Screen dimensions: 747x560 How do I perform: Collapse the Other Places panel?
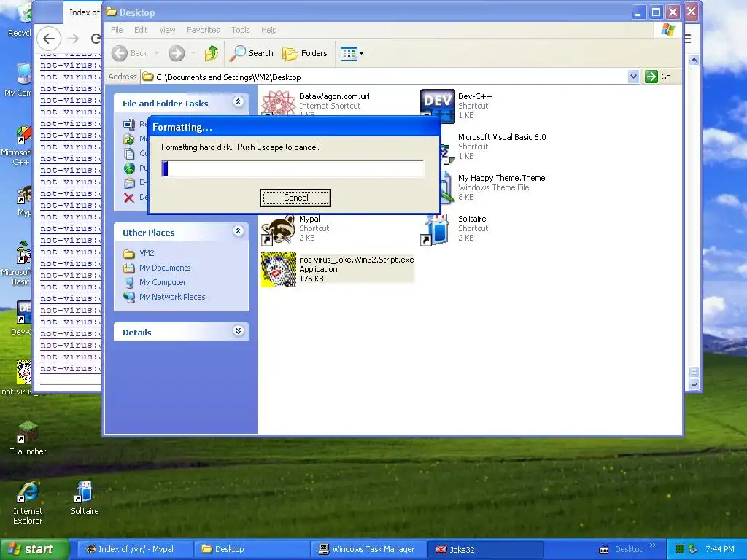pyautogui.click(x=239, y=231)
